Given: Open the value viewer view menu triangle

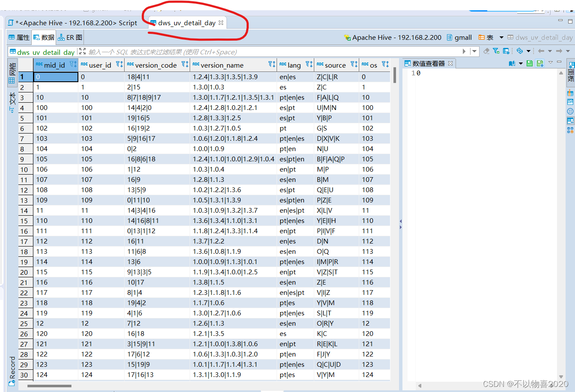Looking at the screenshot, I should [551, 62].
